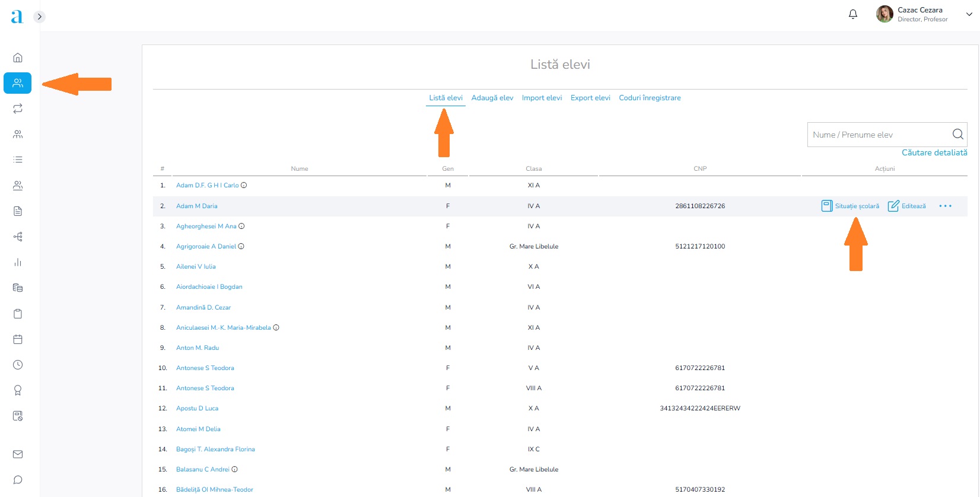Expand the sidebar with the chevron arrow
980x497 pixels.
pyautogui.click(x=39, y=17)
